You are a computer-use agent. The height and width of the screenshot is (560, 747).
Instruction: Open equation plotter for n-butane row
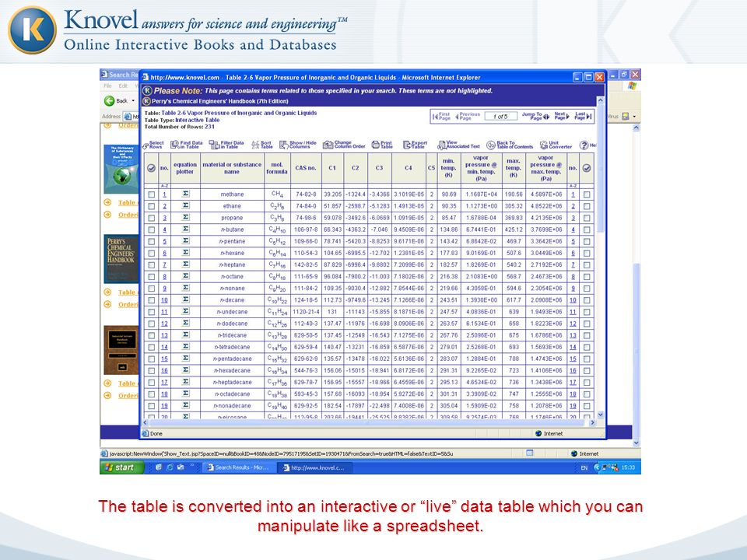point(186,229)
